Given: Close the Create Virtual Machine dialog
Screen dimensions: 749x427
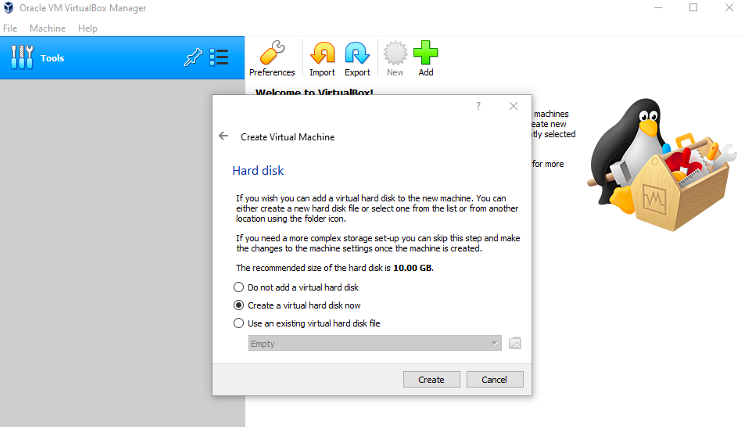Looking at the screenshot, I should click(514, 106).
